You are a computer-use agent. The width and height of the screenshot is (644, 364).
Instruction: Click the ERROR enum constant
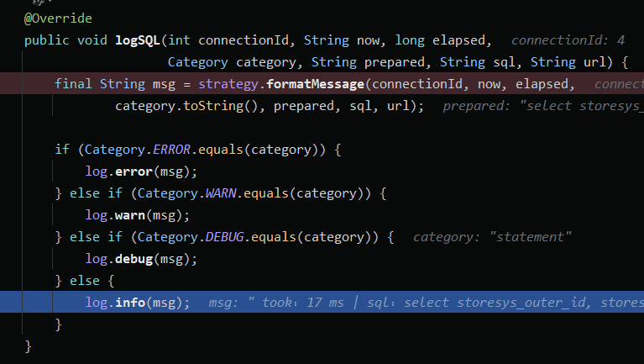tap(171, 150)
